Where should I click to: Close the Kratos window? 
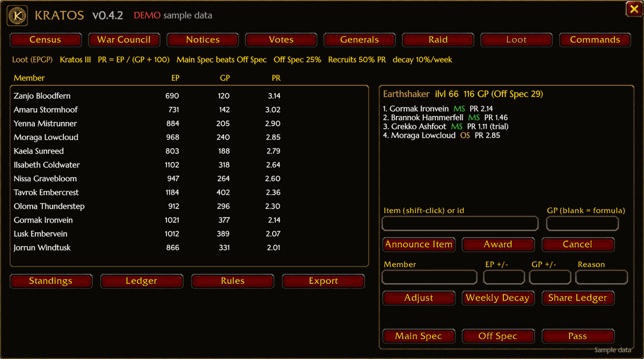click(x=633, y=9)
